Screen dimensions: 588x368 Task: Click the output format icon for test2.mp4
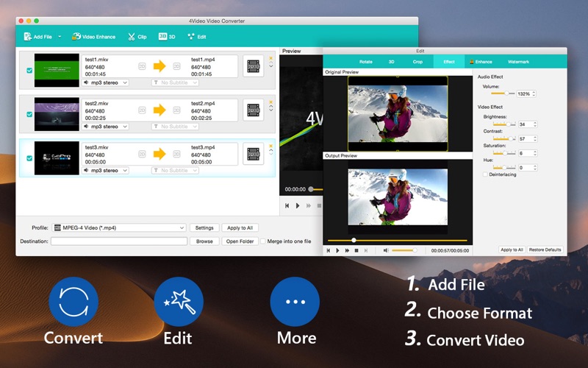tap(254, 110)
